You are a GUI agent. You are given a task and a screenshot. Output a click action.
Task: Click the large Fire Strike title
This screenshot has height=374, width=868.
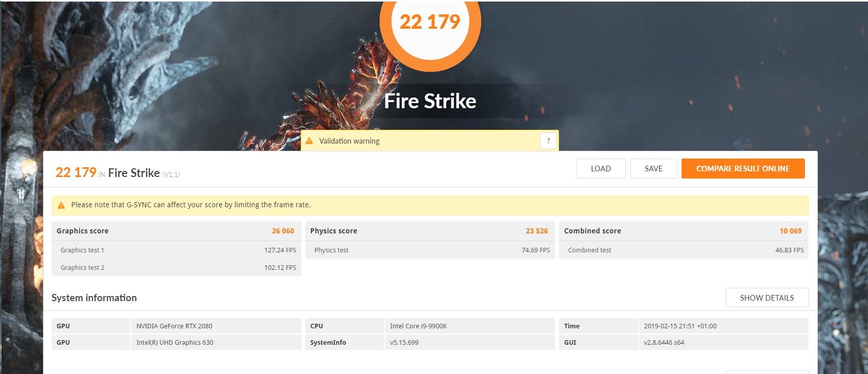click(430, 101)
